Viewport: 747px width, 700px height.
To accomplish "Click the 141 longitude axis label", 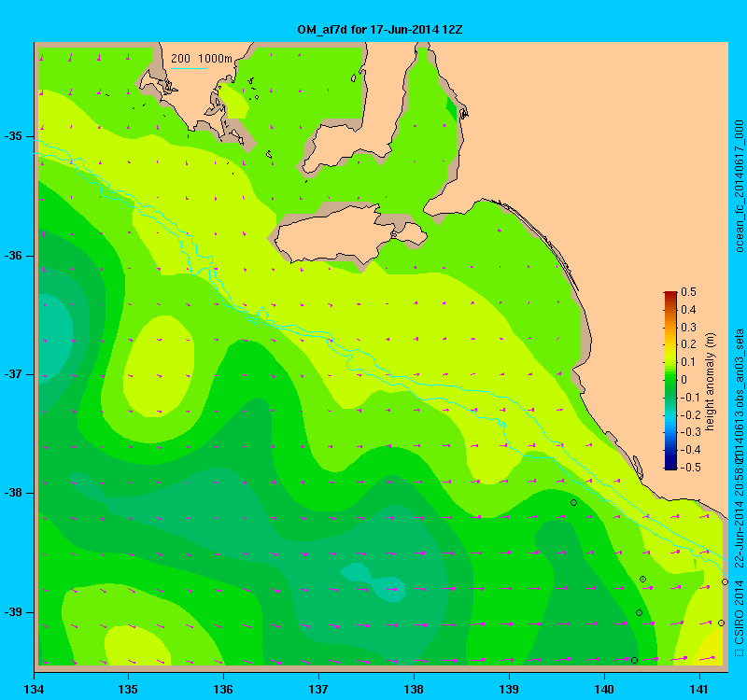I will (699, 689).
